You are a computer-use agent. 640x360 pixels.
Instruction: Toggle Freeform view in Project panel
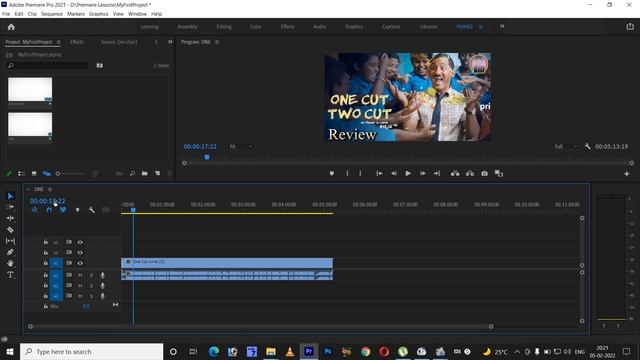[x=47, y=173]
